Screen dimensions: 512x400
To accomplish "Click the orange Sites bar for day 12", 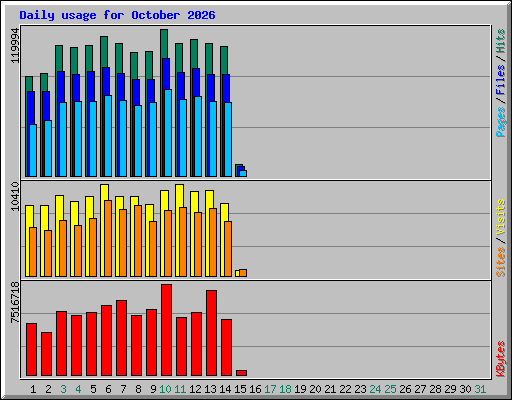I will pyautogui.click(x=198, y=244).
